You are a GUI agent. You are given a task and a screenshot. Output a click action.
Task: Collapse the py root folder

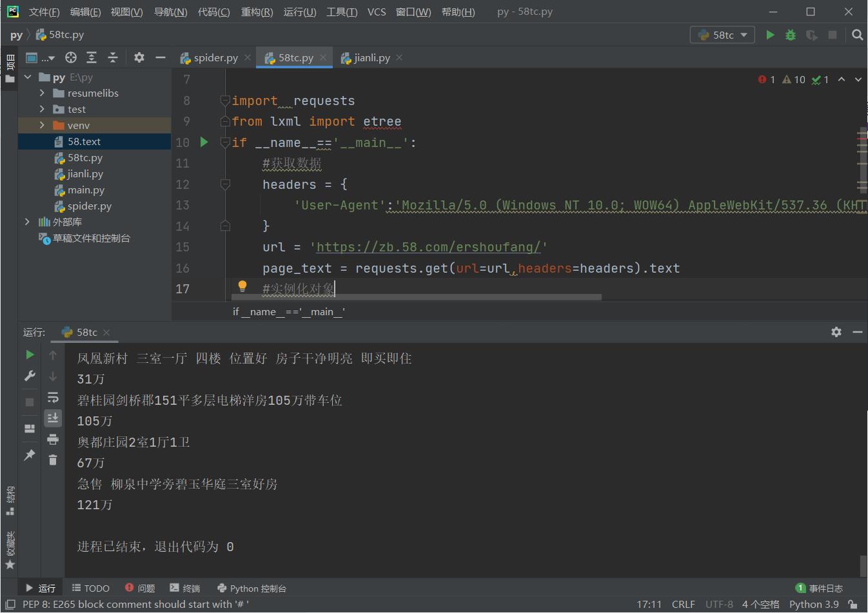28,77
